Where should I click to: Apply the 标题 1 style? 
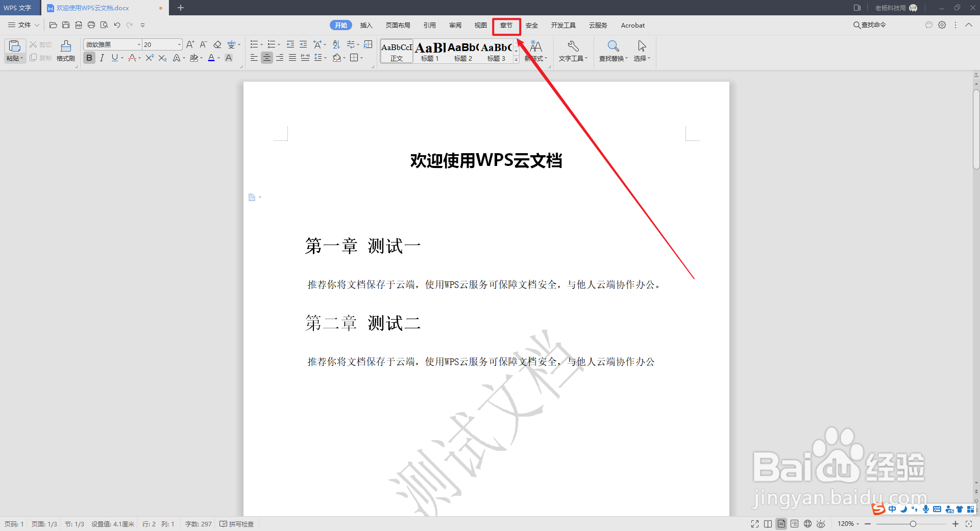point(429,51)
